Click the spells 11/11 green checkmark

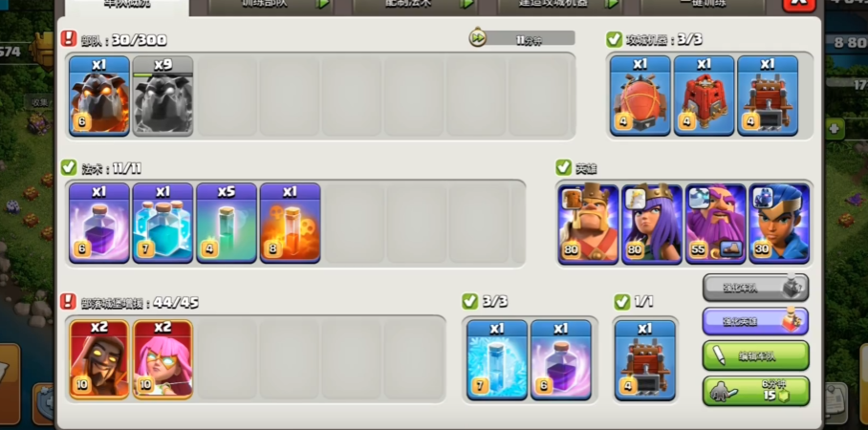click(x=69, y=167)
